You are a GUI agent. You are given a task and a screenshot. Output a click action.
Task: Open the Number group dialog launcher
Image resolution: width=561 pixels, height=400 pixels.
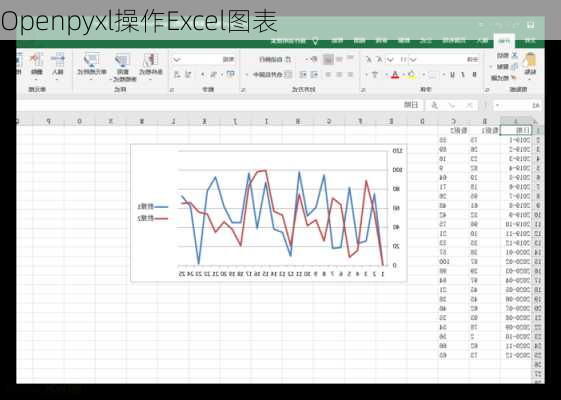pos(172,90)
